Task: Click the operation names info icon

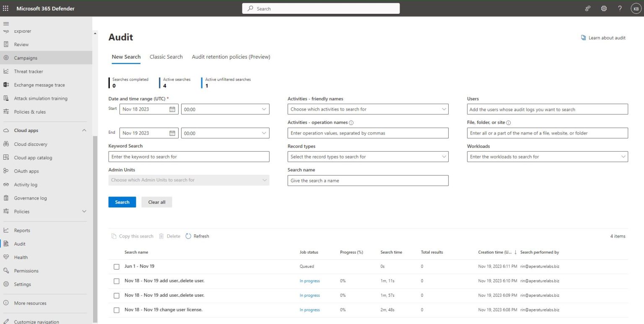Action: click(x=351, y=123)
